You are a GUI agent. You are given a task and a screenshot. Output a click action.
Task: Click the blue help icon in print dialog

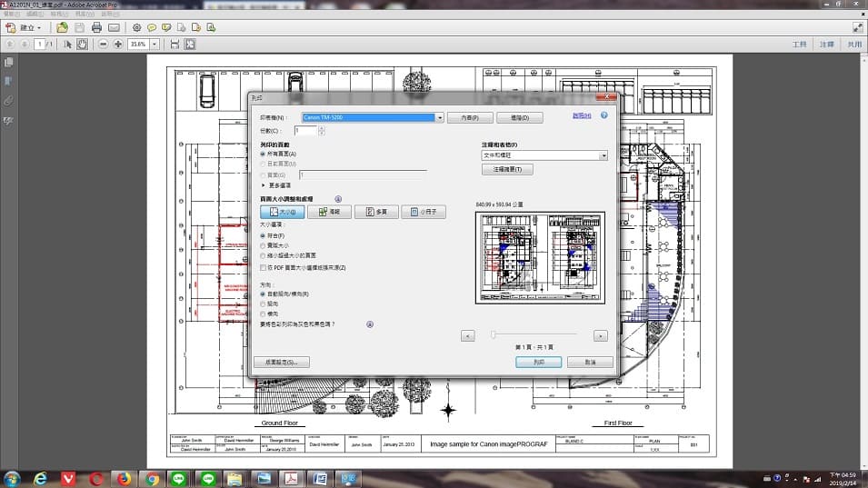[604, 116]
